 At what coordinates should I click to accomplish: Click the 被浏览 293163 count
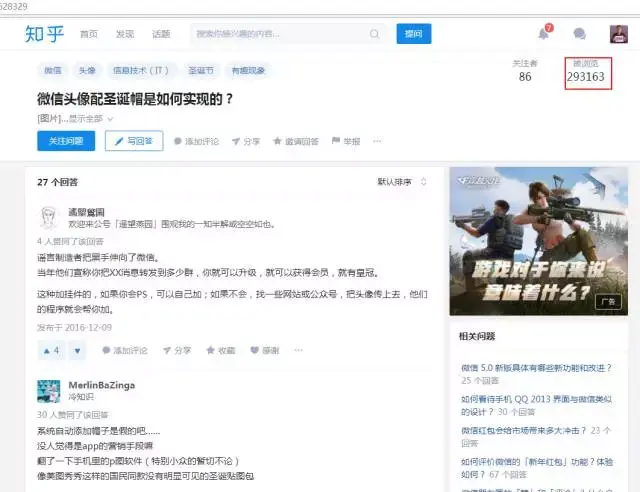586,71
